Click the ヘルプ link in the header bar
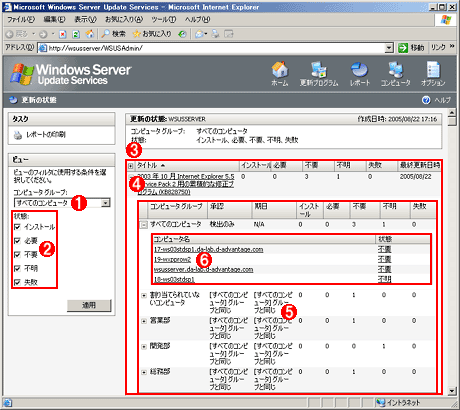460x410 pixels. tap(442, 100)
